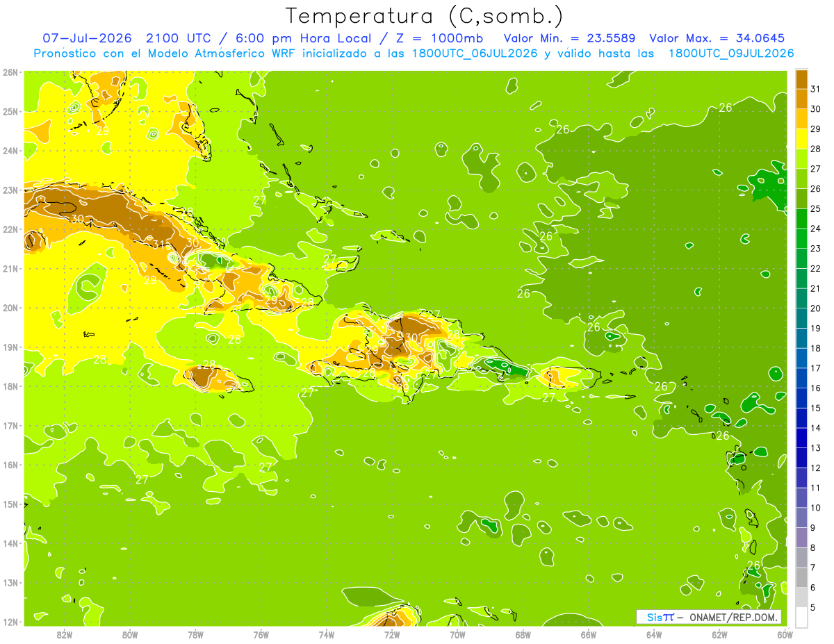
Task: Click the "Valor Min. = 23.5589" value
Action: tap(569, 38)
